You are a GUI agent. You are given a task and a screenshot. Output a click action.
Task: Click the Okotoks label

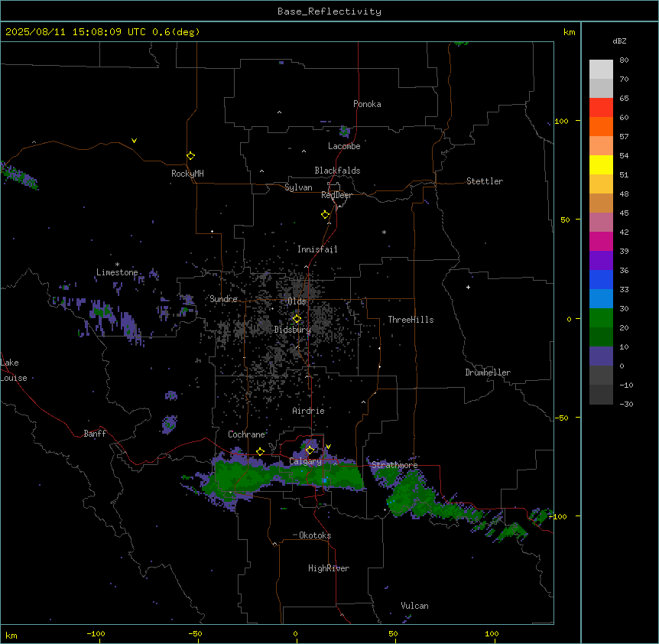[315, 535]
